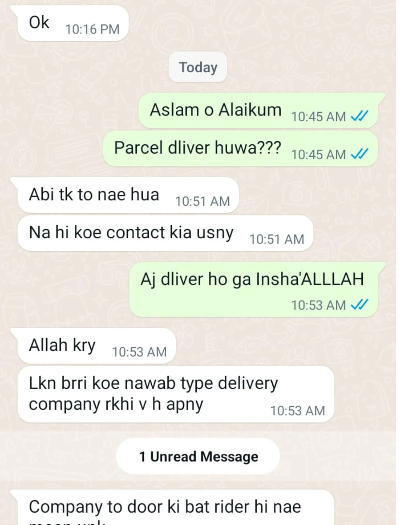The height and width of the screenshot is (525, 420).
Task: Tap the 10:51 AM timestamp on Abi tk message
Action: pyautogui.click(x=202, y=201)
